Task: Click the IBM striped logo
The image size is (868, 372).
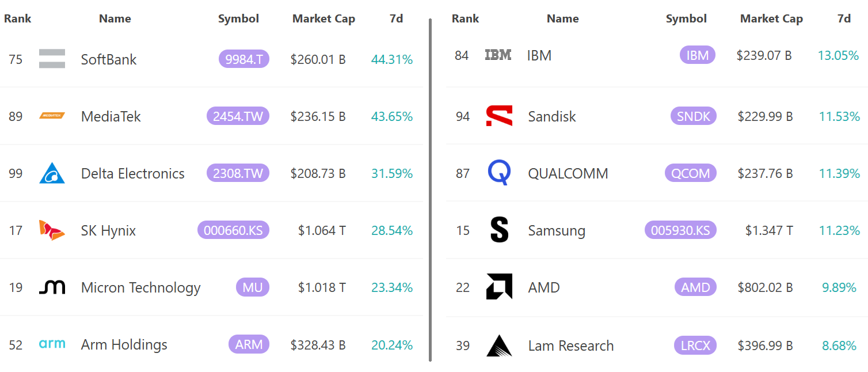Action: [498, 55]
